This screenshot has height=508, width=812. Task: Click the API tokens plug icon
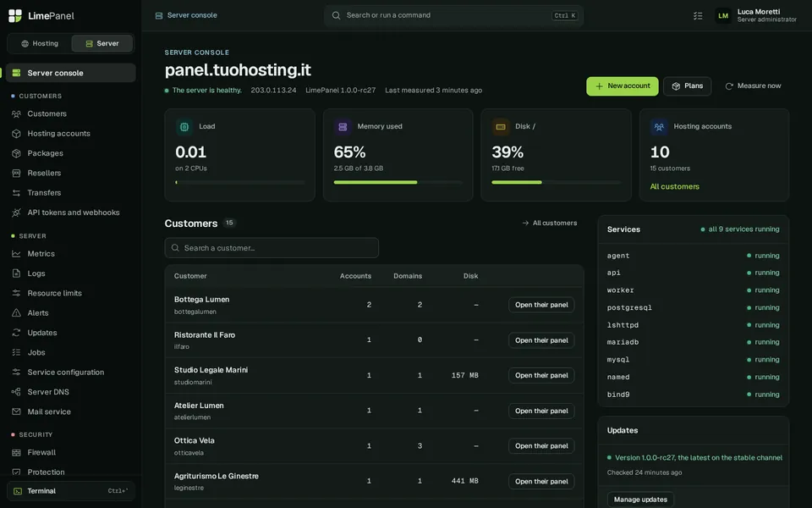17,213
